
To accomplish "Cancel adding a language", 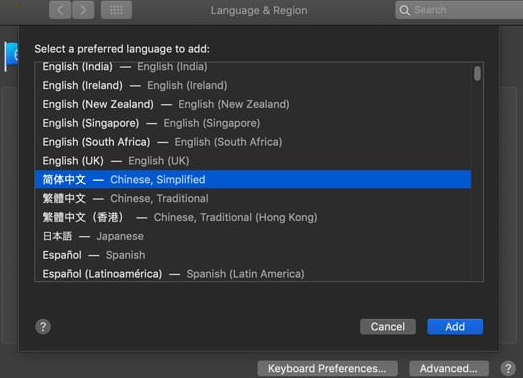I will coord(388,327).
